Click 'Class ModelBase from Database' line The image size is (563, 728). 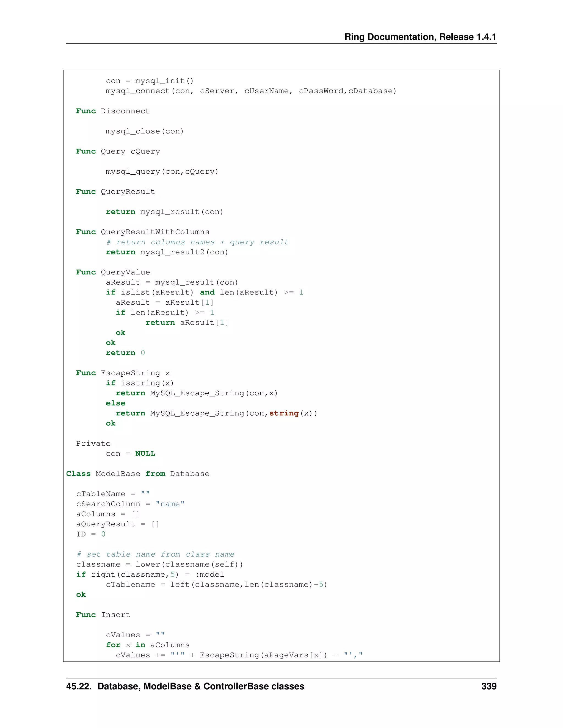138,474
